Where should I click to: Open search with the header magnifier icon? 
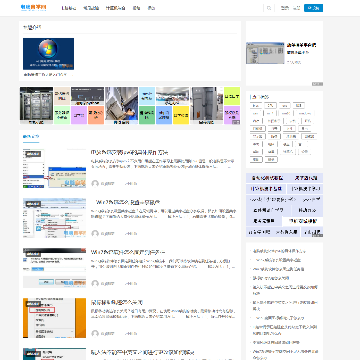(x=269, y=8)
